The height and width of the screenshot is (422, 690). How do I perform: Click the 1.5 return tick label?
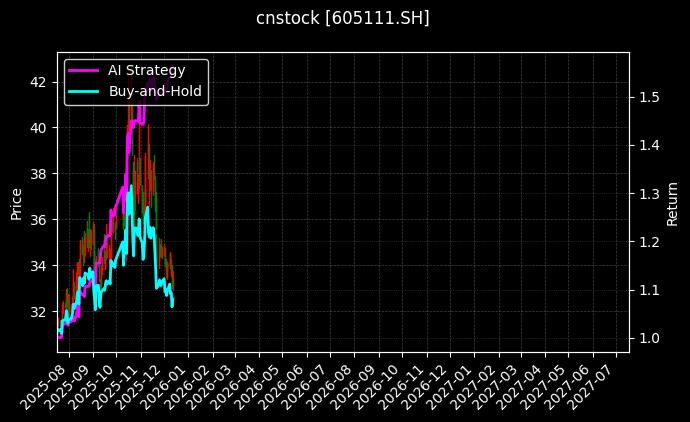point(649,97)
